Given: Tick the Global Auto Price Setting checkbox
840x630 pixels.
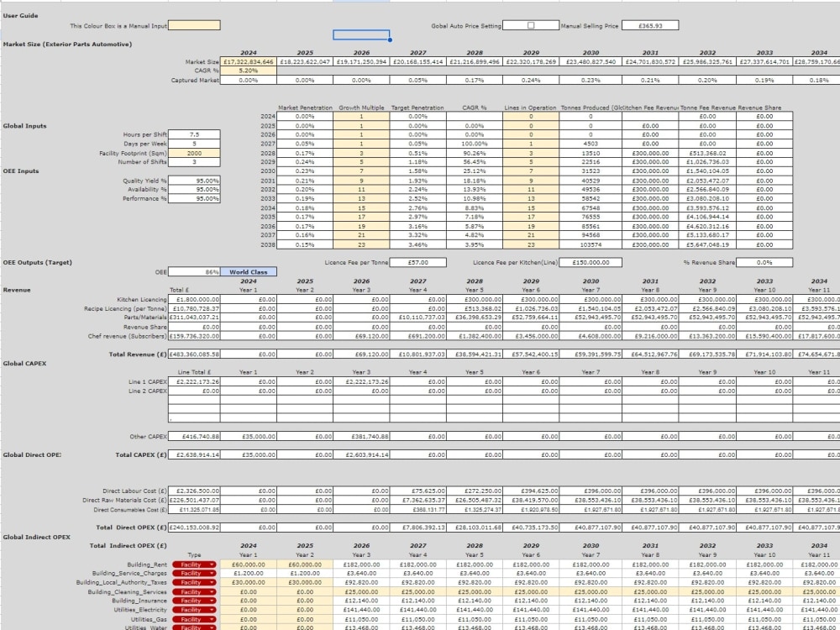Looking at the screenshot, I should pos(530,25).
